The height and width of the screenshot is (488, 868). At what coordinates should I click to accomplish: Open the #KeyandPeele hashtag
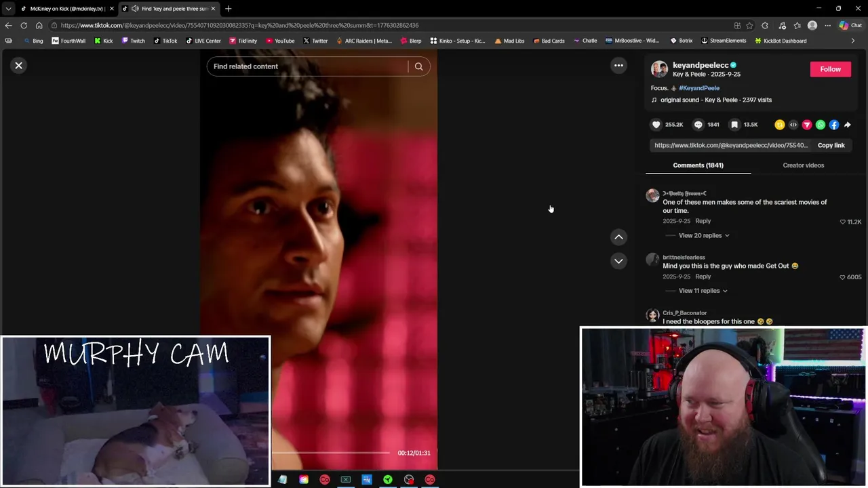pyautogui.click(x=699, y=88)
